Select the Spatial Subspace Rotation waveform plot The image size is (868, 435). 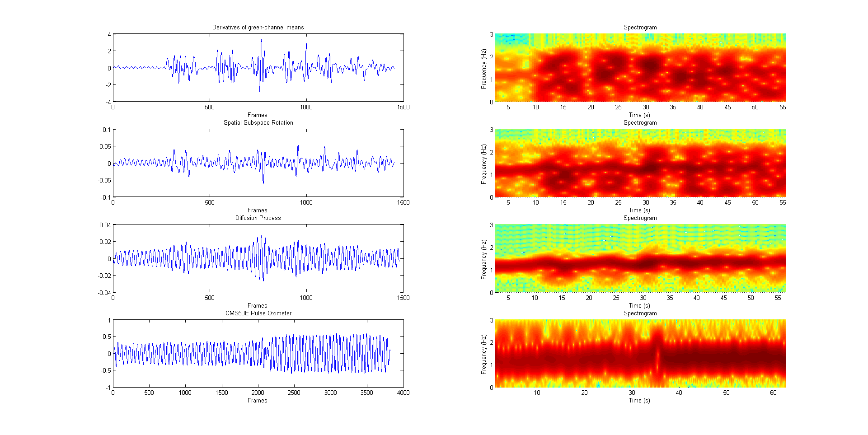(258, 163)
